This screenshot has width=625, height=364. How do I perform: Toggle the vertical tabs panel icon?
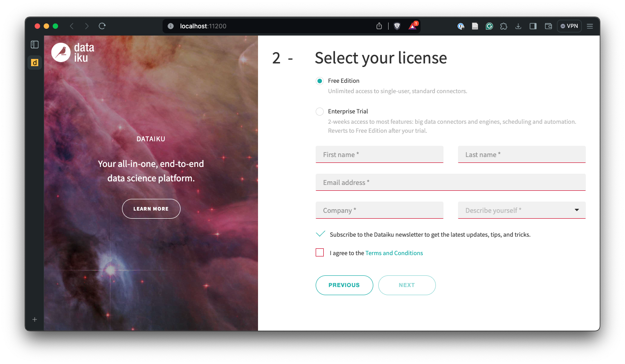point(35,45)
